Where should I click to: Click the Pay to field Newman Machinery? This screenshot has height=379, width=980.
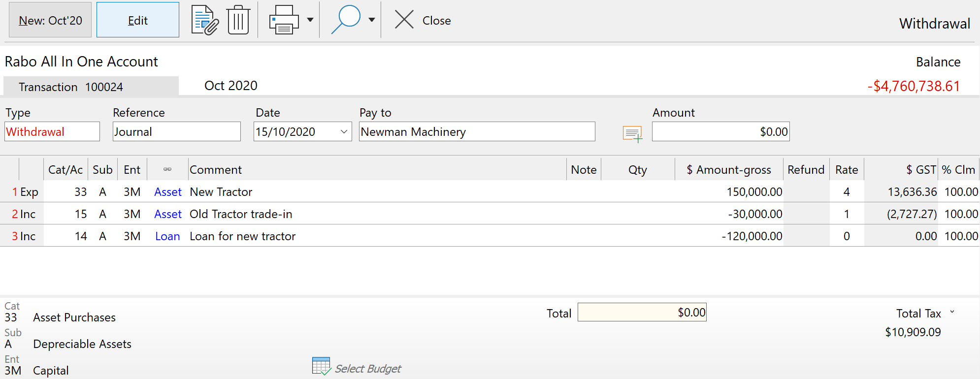click(477, 131)
